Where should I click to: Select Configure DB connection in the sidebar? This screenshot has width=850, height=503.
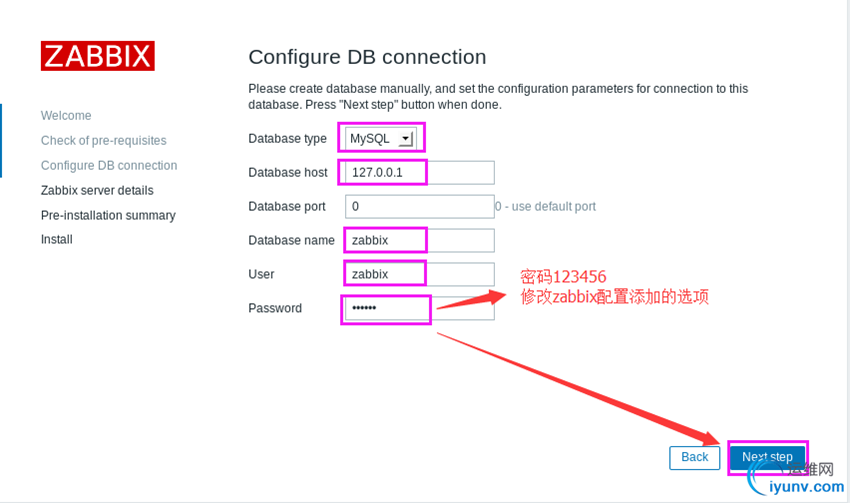coord(109,166)
